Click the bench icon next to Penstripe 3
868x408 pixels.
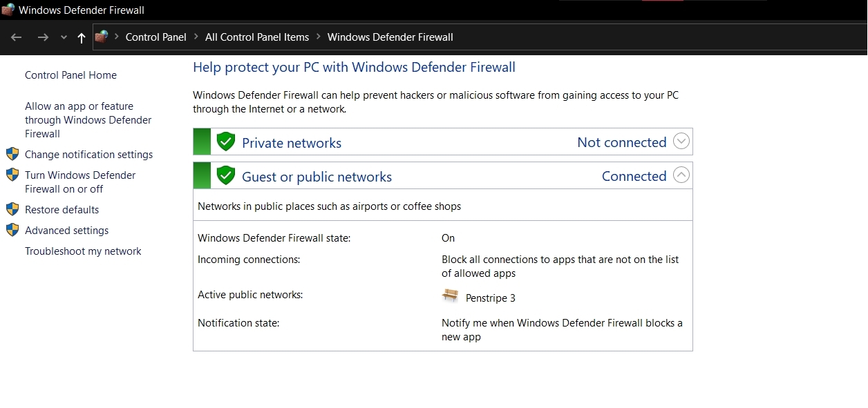[x=451, y=297]
